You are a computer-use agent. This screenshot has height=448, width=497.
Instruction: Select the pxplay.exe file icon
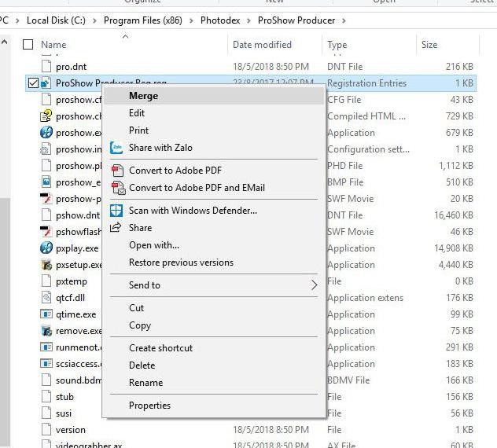click(x=46, y=248)
